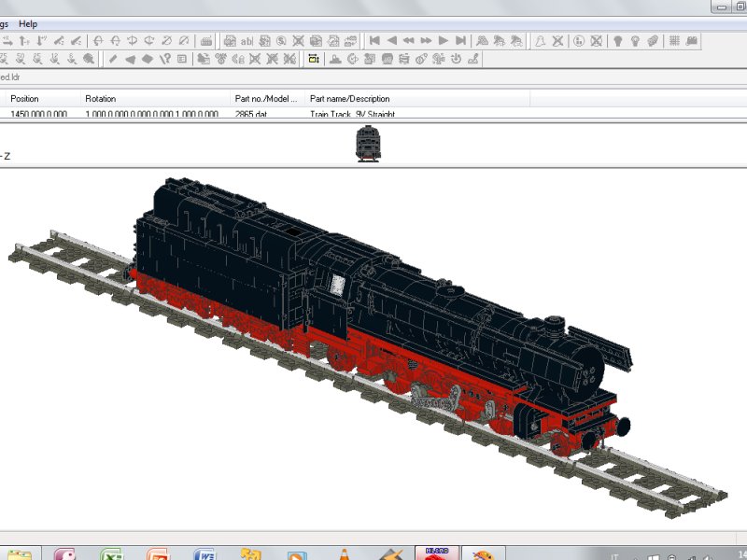Toggle the crossed-out part visibility icon
747x560 pixels.
[596, 39]
